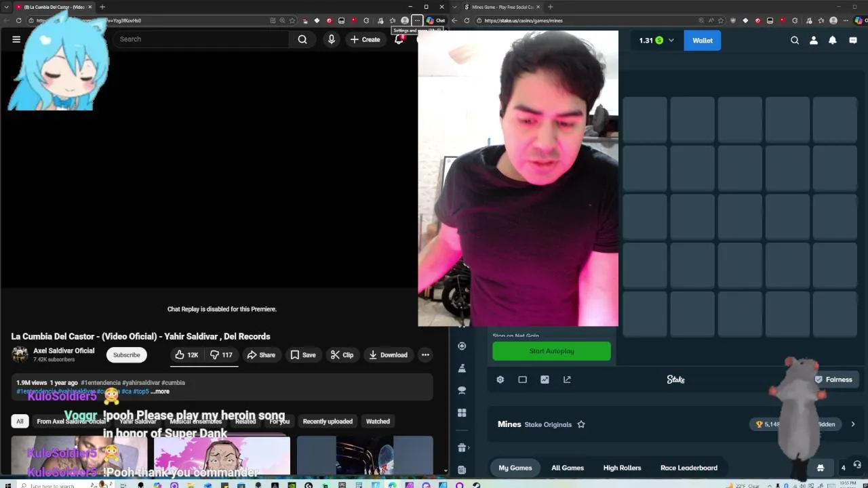Click the Clip button

coord(342,354)
